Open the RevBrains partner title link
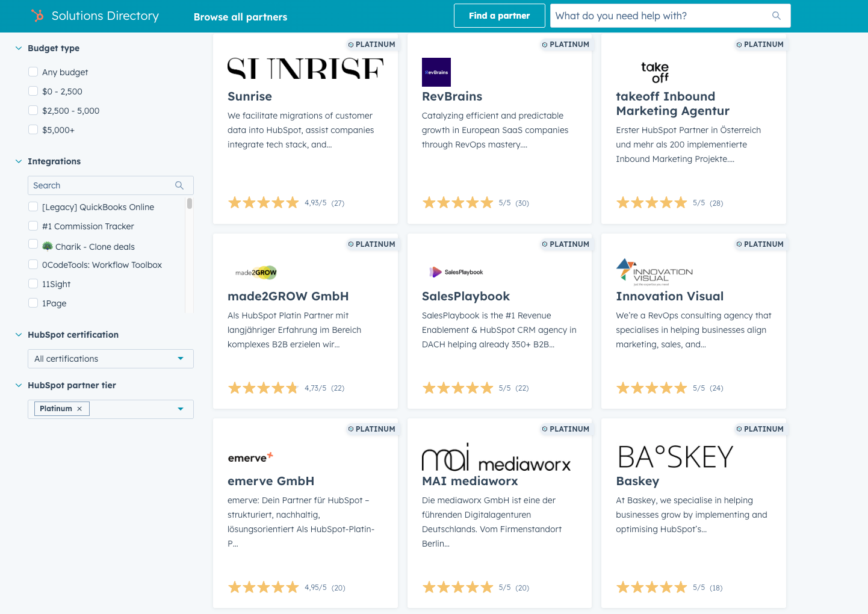Screen dimensions: 868x614 click(x=452, y=96)
